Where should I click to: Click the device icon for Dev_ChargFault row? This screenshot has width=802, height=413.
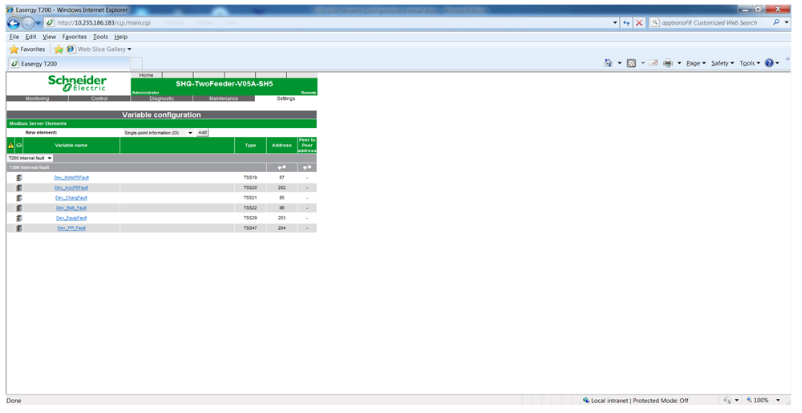(x=19, y=198)
